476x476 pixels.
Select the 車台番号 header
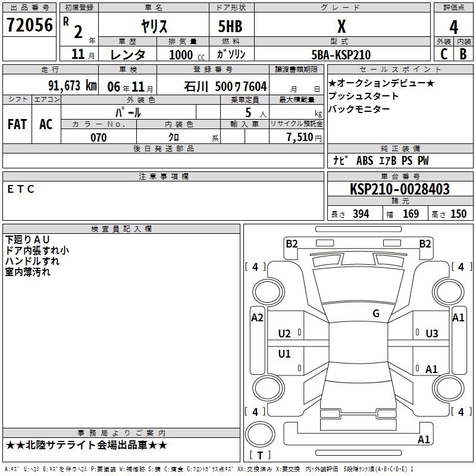click(400, 176)
